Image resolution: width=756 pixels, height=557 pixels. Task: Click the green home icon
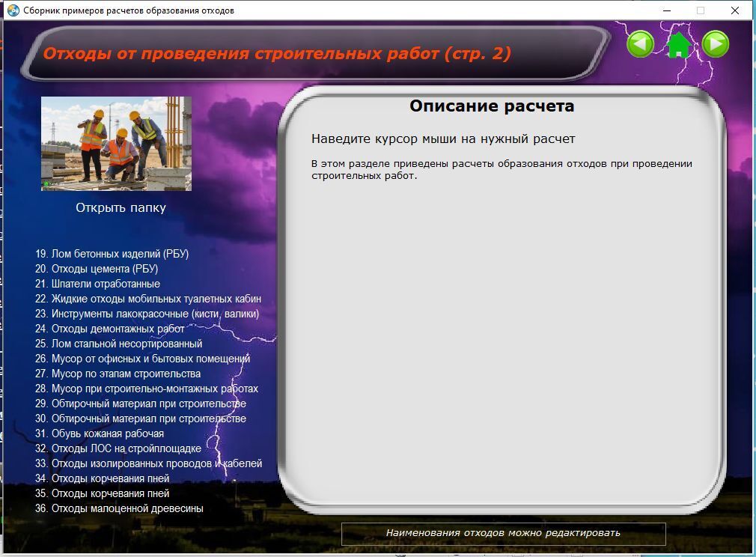(678, 45)
